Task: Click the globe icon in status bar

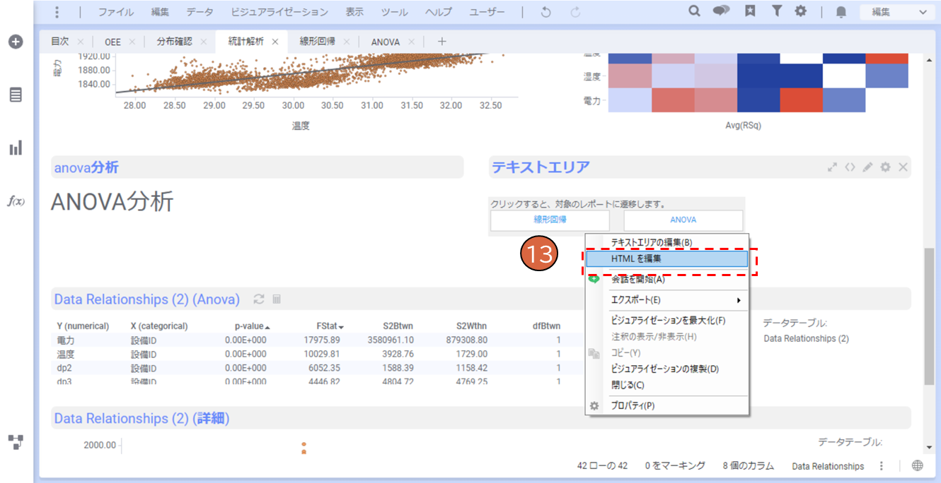Action: point(917,466)
